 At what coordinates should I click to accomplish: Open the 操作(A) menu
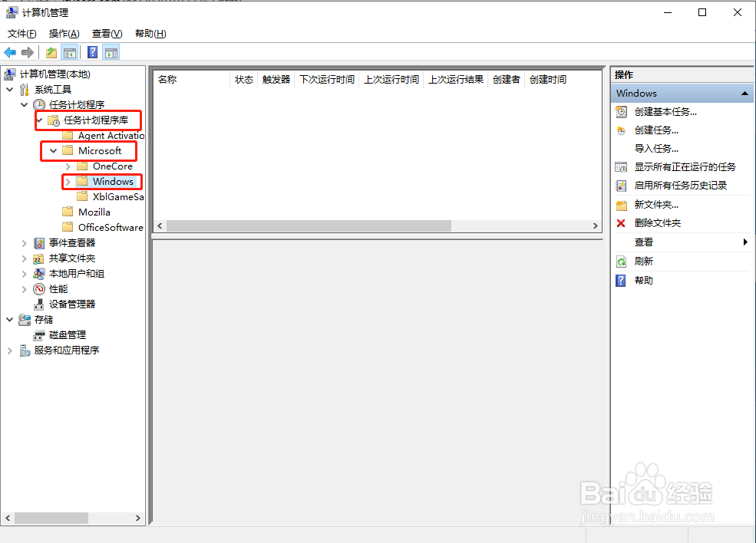(x=64, y=33)
